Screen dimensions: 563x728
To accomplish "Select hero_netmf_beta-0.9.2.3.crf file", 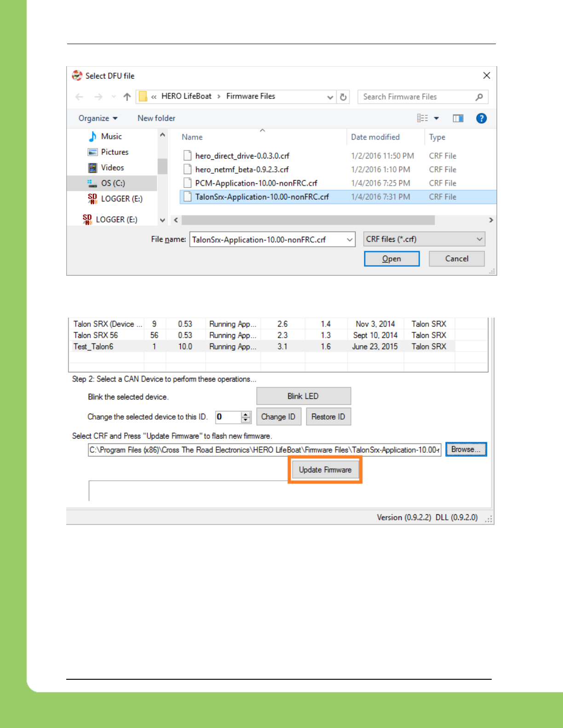I will pyautogui.click(x=241, y=170).
